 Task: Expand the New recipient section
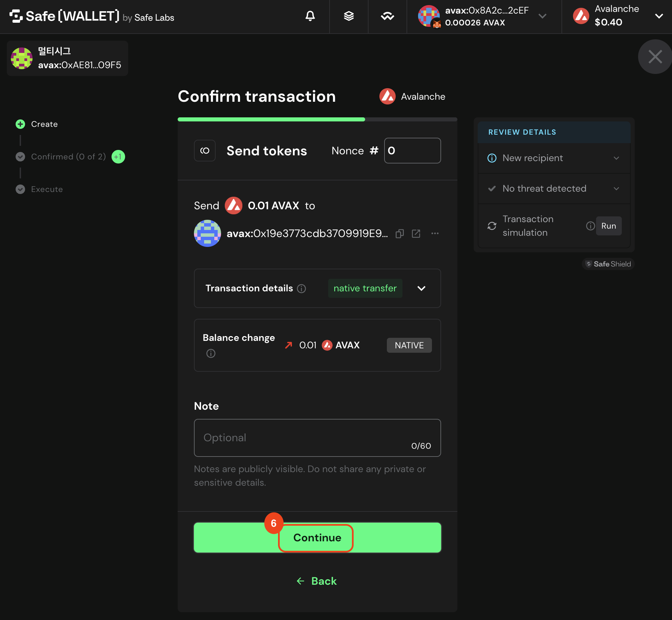[x=554, y=158]
